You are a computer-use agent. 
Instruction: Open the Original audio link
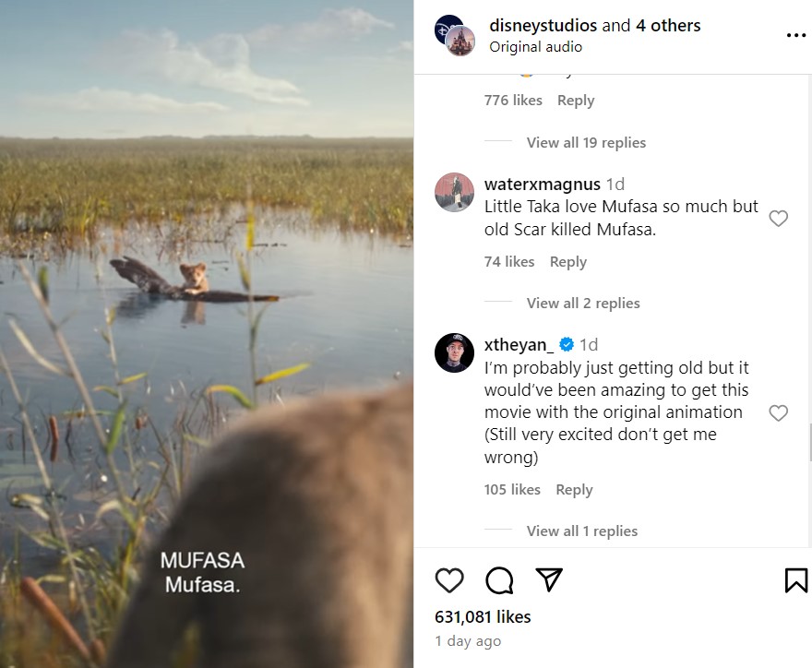pyautogui.click(x=535, y=47)
